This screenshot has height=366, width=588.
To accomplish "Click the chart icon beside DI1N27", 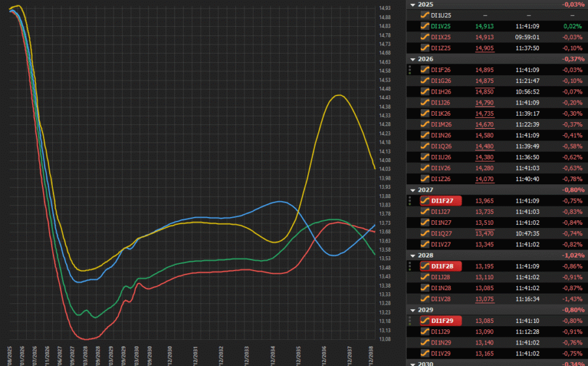I will tap(425, 222).
